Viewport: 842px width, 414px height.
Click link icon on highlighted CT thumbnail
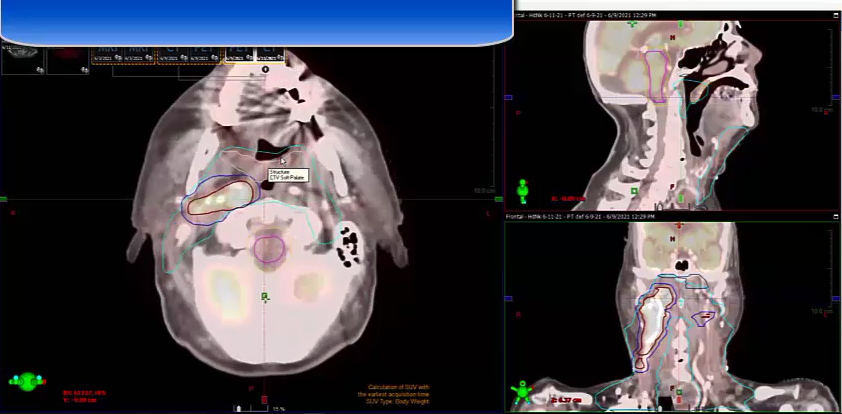(281, 57)
